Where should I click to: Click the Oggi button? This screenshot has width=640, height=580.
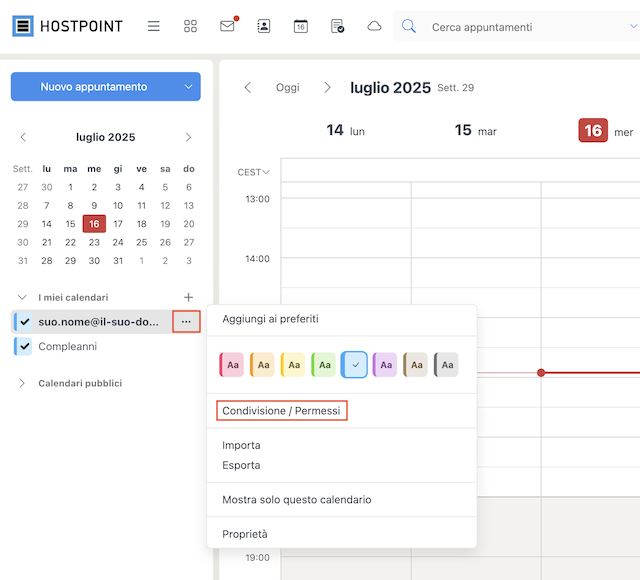point(288,87)
